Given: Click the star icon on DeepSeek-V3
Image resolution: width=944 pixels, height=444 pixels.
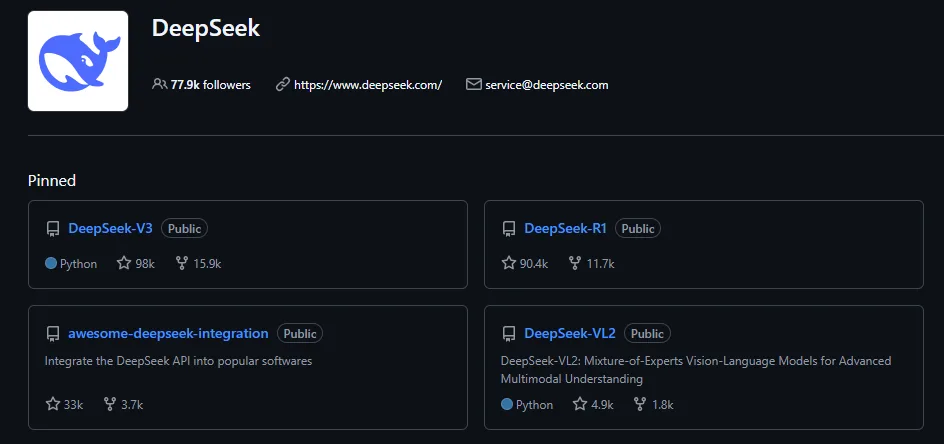Looking at the screenshot, I should [x=124, y=263].
